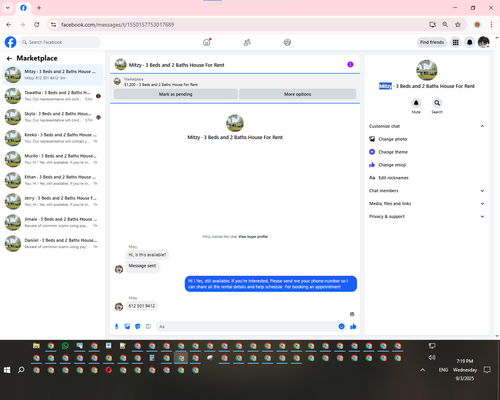
Task: Click the Search Facebook field
Action: point(60,42)
